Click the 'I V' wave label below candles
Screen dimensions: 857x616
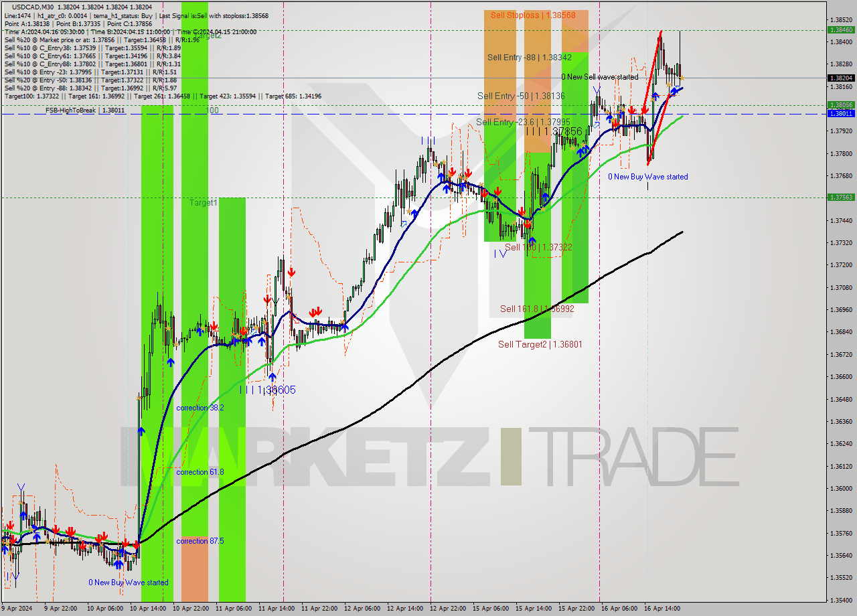point(500,253)
